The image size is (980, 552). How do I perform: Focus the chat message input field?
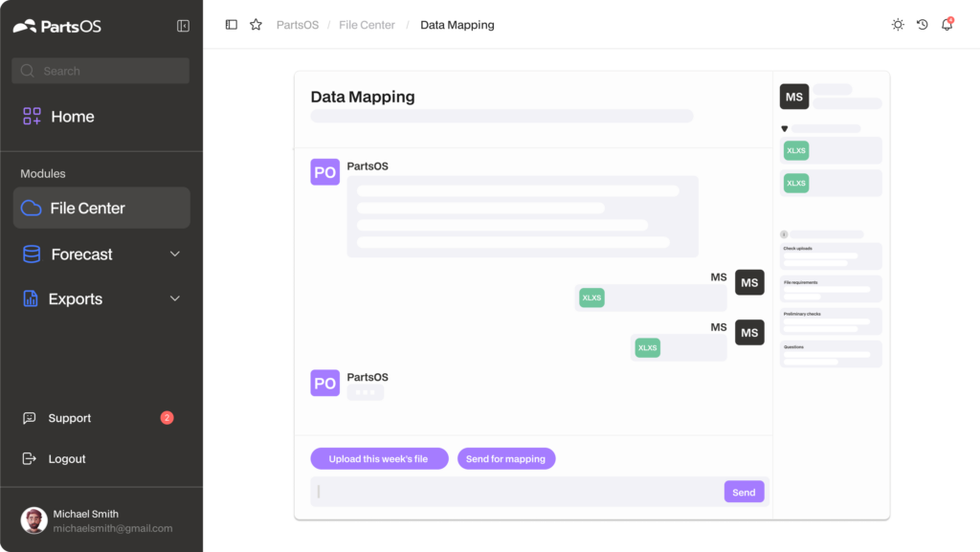pos(517,492)
